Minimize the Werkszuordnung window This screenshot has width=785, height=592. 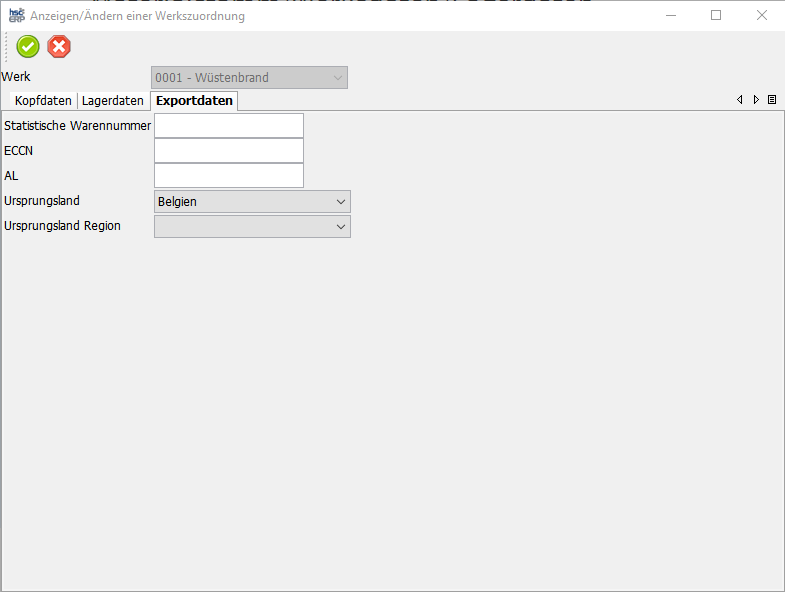coord(670,16)
